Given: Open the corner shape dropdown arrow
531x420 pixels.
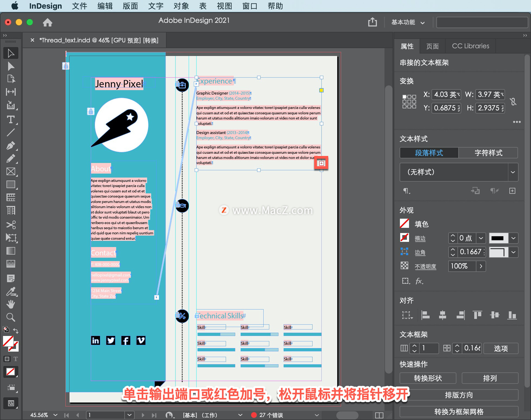Looking at the screenshot, I should pyautogui.click(x=513, y=252).
